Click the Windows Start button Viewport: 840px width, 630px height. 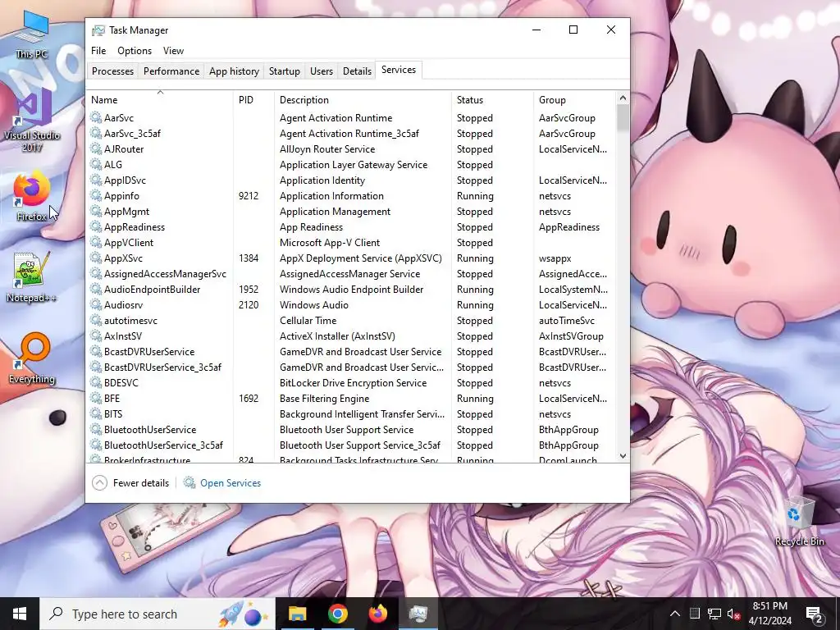(x=20, y=614)
